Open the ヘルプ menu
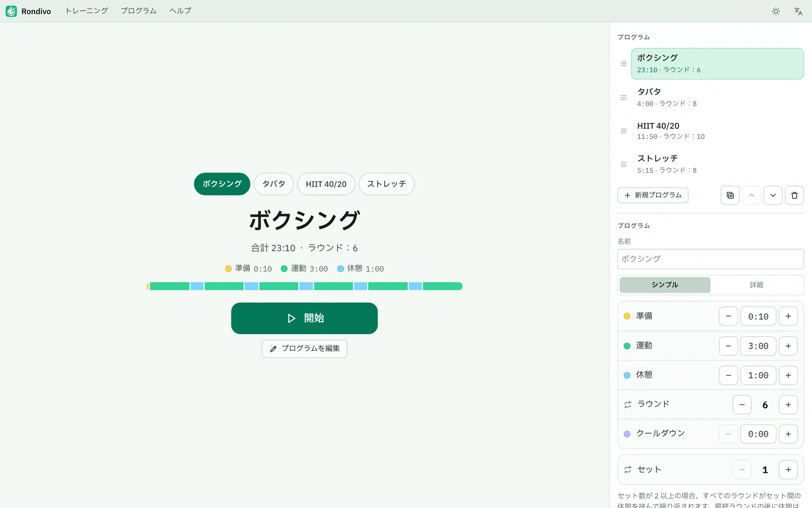This screenshot has height=508, width=812. (180, 11)
